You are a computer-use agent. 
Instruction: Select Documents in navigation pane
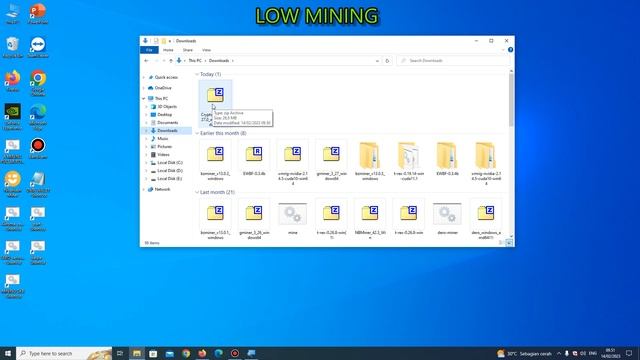[167, 122]
